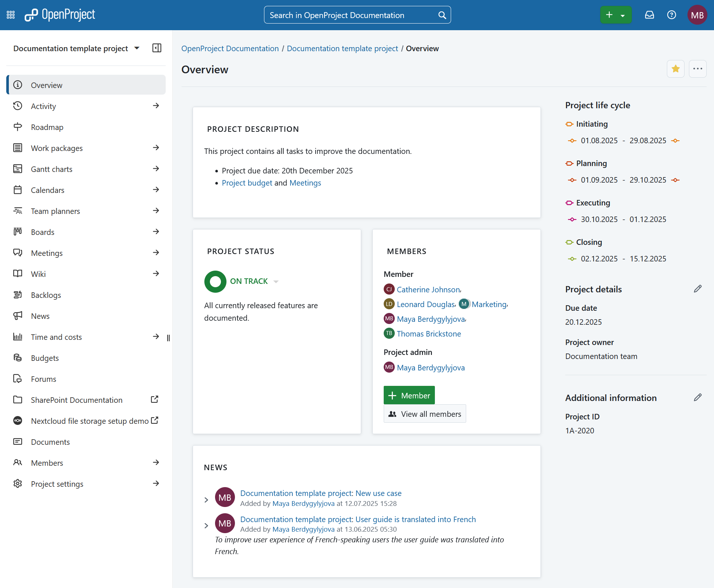Screen dimensions: 714x588
Task: Click the green ON TRACK status circle
Action: point(215,282)
